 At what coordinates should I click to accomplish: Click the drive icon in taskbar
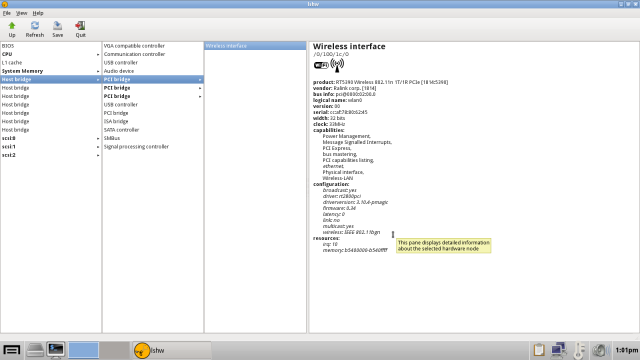[35, 350]
